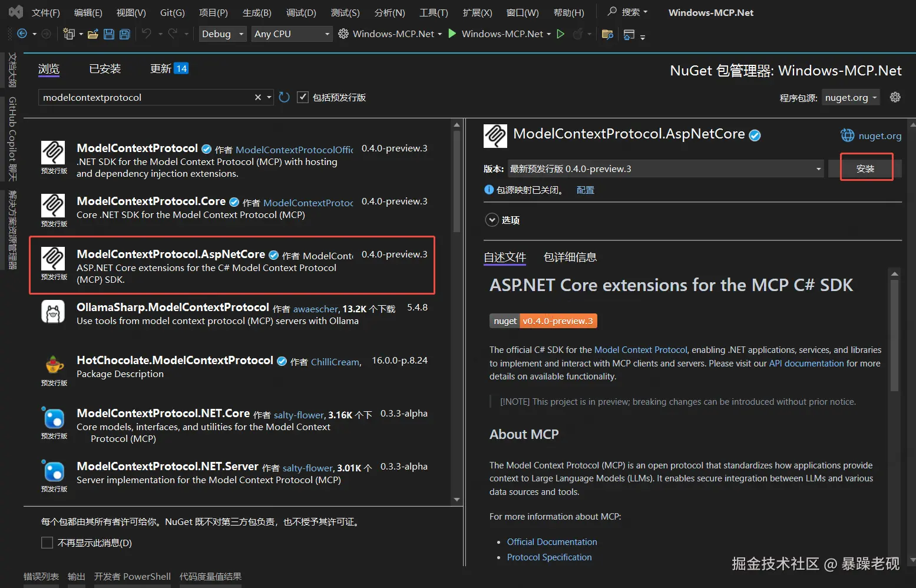This screenshot has height=588, width=916.
Task: Open the Git menu
Action: point(172,12)
